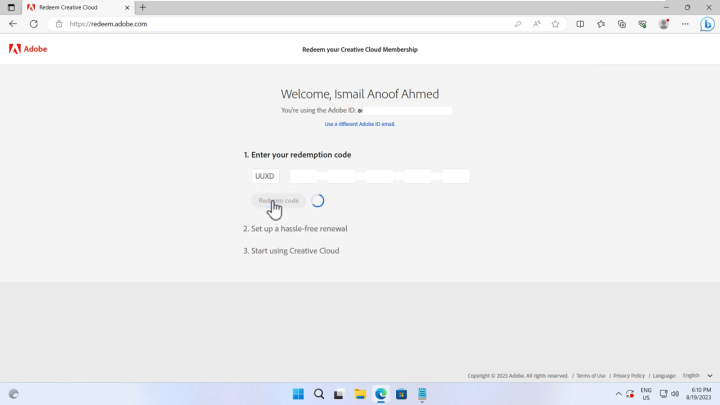Open the Bing Copilot sidebar icon
720x405 pixels.
point(707,24)
